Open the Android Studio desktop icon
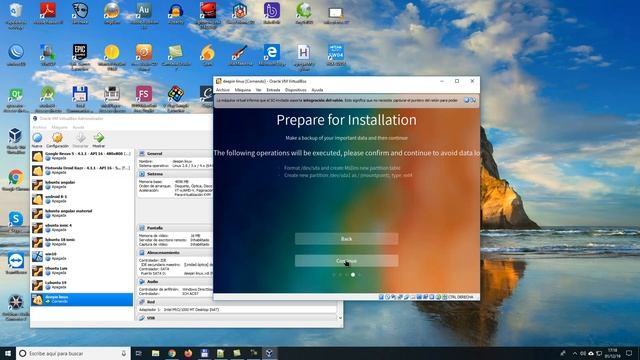Screen dimensions: 640x360 coord(48,99)
